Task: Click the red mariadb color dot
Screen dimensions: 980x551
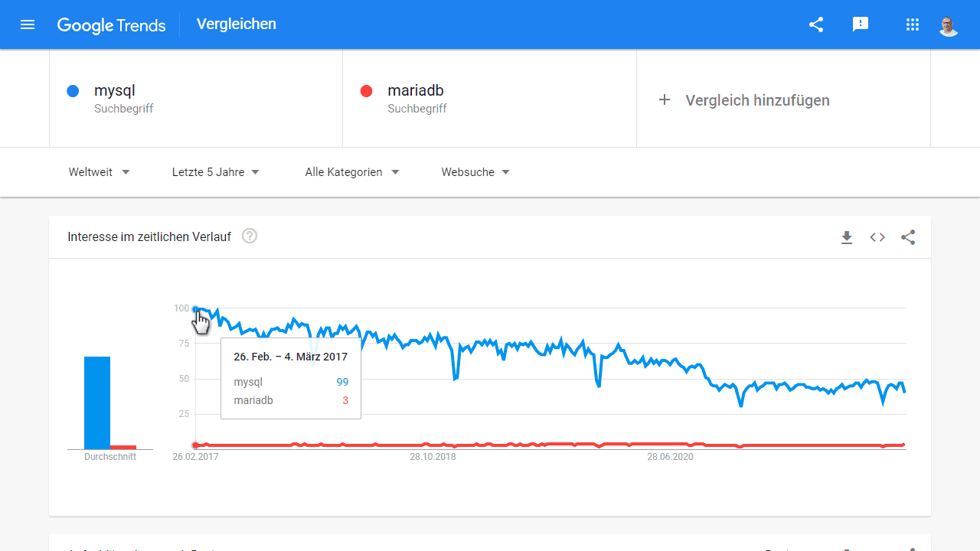Action: (366, 91)
